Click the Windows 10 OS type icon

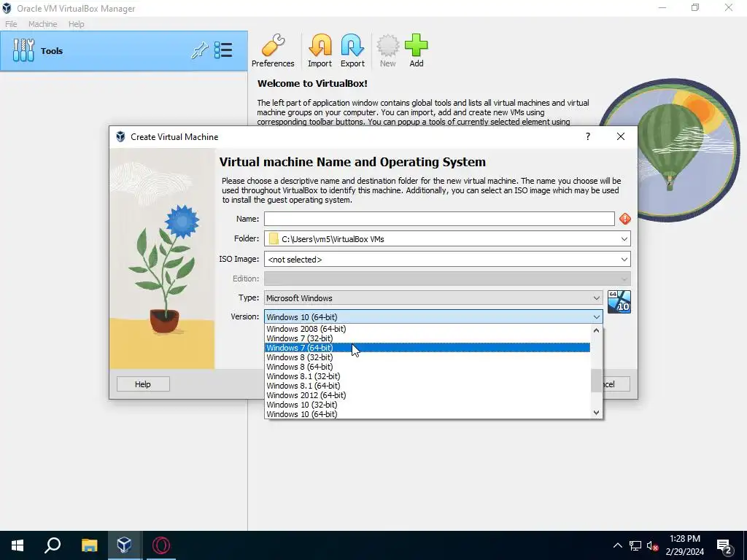pos(619,302)
